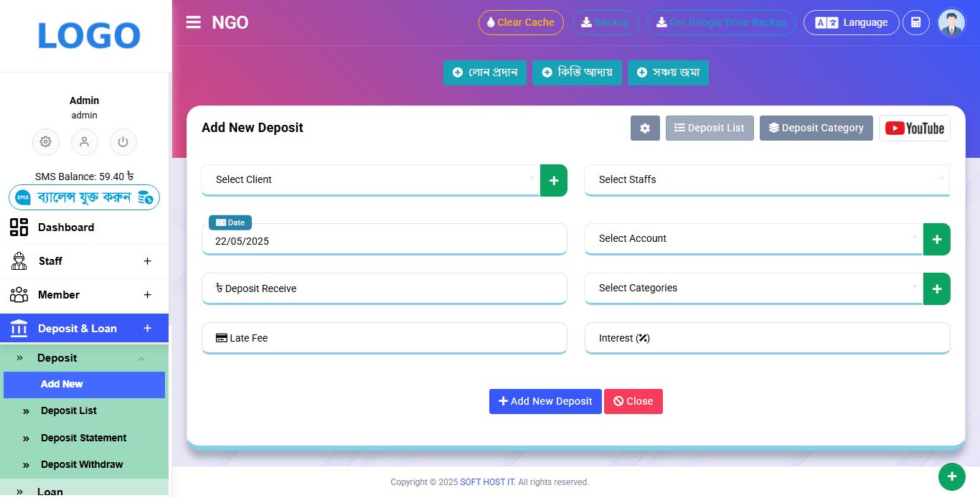Open Deposit Statement in sidebar

84,438
